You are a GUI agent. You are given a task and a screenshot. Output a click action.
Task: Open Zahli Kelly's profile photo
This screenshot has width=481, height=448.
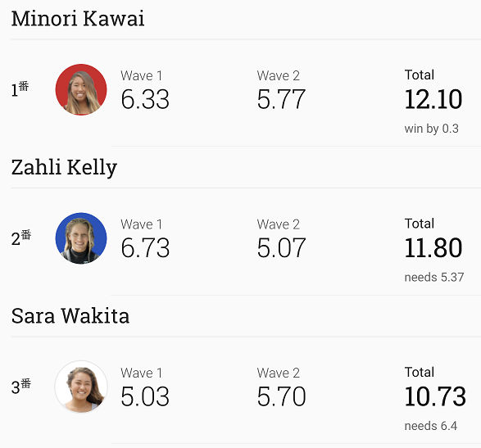(81, 238)
